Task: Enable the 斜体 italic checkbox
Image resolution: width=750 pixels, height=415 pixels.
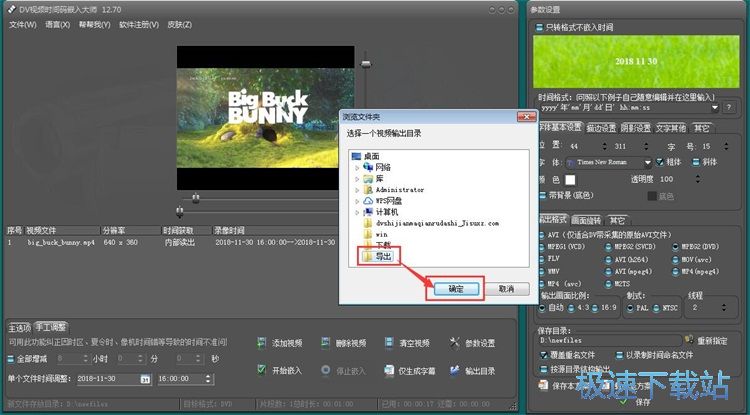Action: (x=696, y=162)
